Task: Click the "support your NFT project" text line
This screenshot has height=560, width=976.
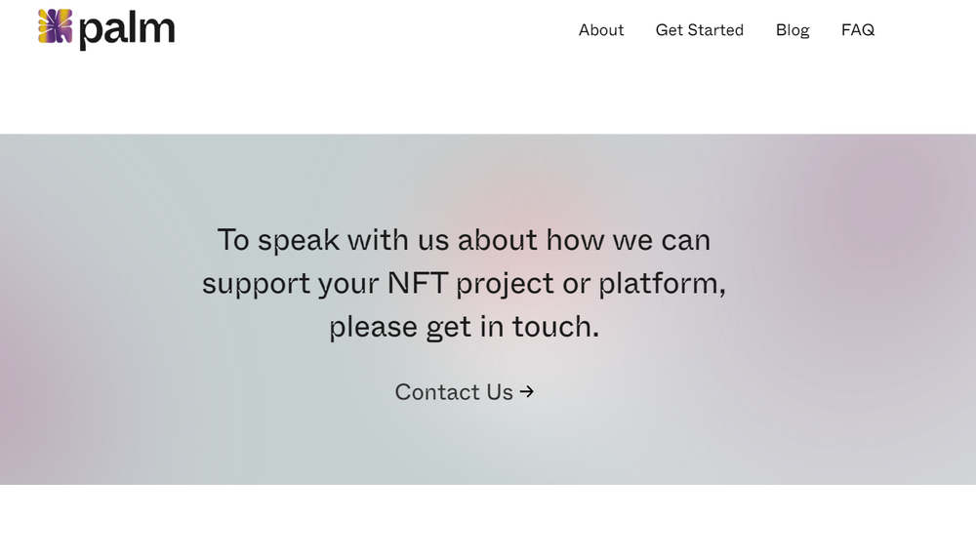Action: pos(464,284)
